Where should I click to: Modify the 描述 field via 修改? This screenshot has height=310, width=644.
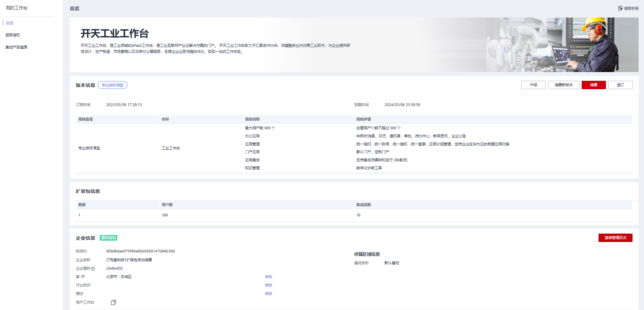pyautogui.click(x=269, y=294)
